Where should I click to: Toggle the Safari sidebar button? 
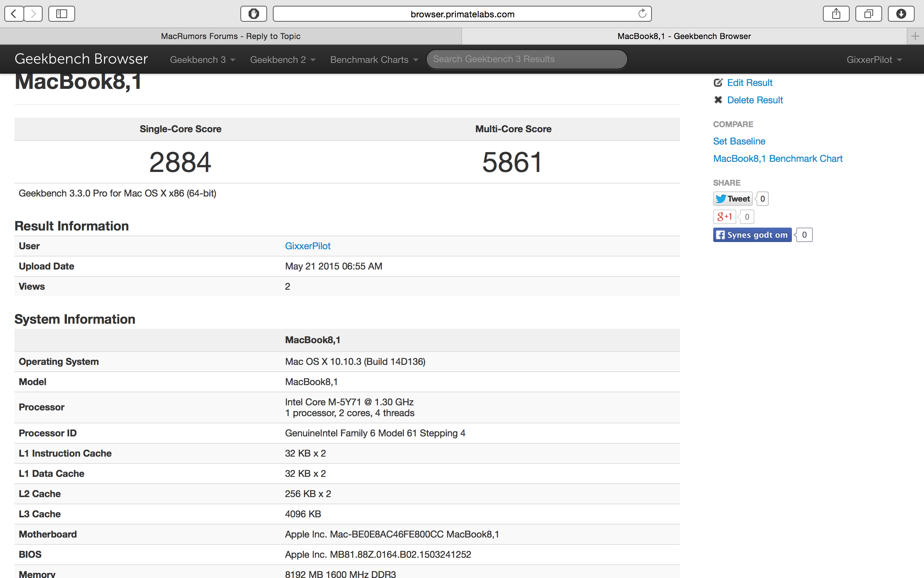pyautogui.click(x=61, y=14)
